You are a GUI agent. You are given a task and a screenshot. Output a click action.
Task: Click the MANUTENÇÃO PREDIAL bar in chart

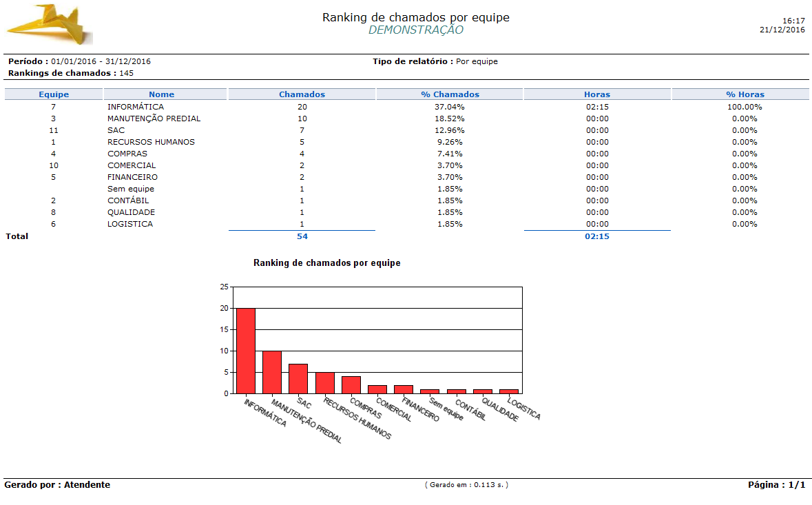point(272,372)
